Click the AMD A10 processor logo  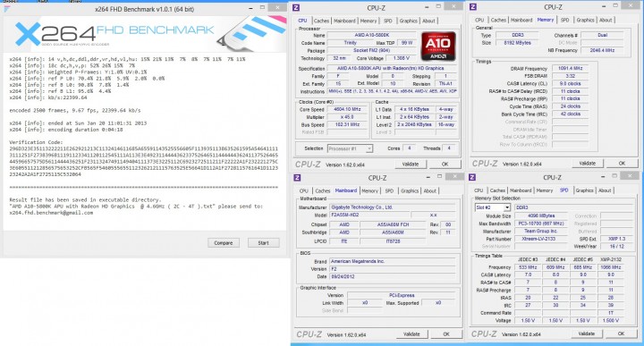pyautogui.click(x=438, y=46)
